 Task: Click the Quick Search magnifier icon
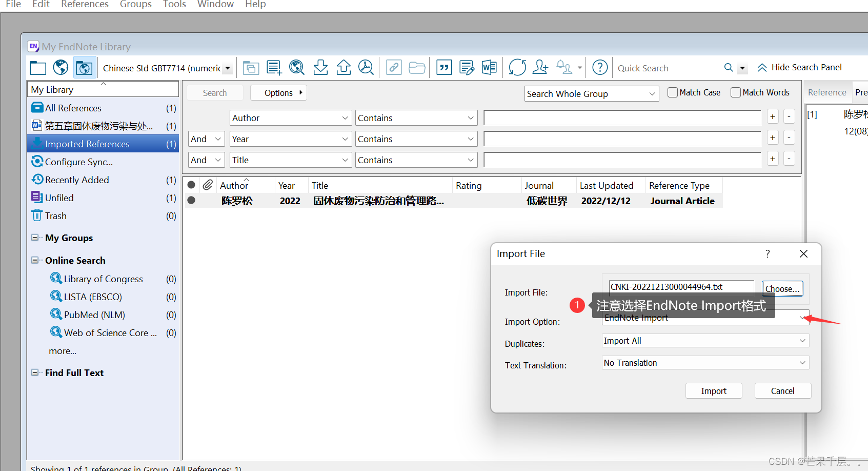click(x=729, y=67)
